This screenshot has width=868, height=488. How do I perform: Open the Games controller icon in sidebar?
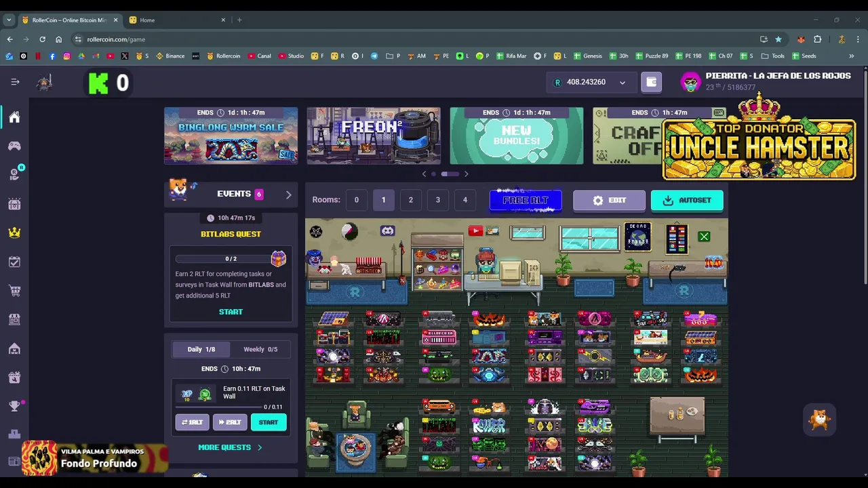pos(14,146)
